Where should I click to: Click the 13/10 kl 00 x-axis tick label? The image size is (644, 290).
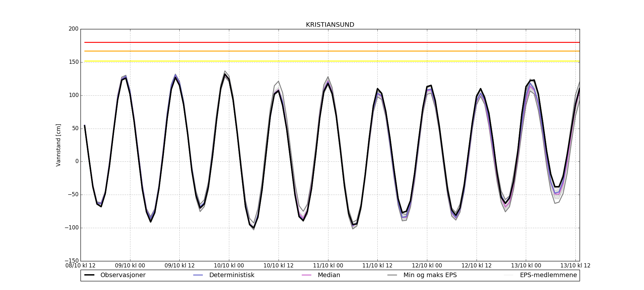pyautogui.click(x=526, y=266)
